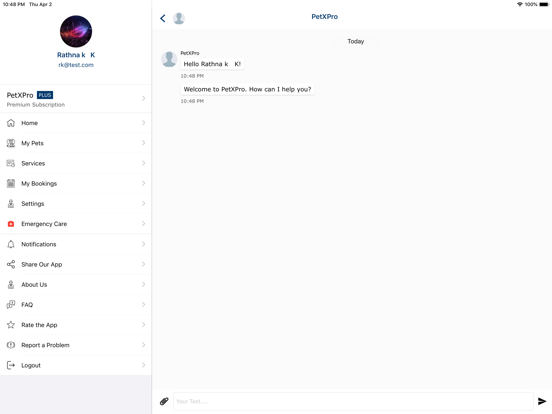Screen dimensions: 552x414
Task: Select Emergency Care in the side menu
Action: pos(76,224)
